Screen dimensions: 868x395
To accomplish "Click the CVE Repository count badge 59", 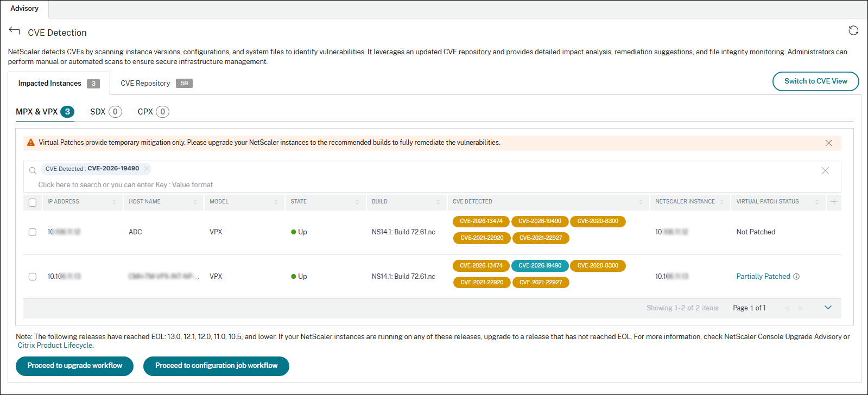I will point(184,83).
